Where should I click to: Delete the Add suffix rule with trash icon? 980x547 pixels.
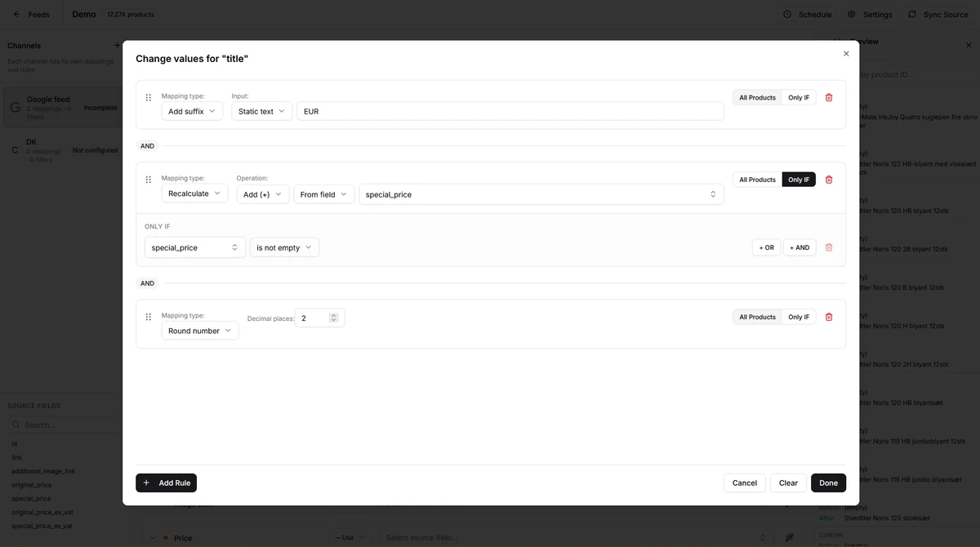coord(829,98)
